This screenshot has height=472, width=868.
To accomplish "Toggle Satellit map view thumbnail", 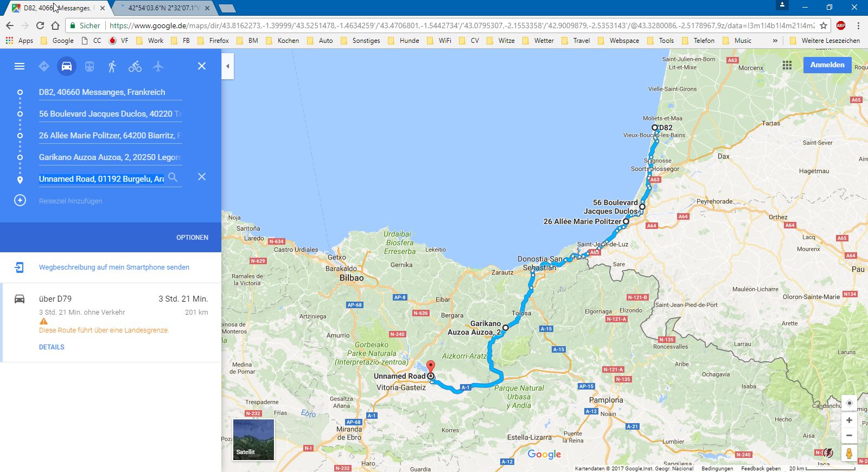I will pyautogui.click(x=253, y=439).
